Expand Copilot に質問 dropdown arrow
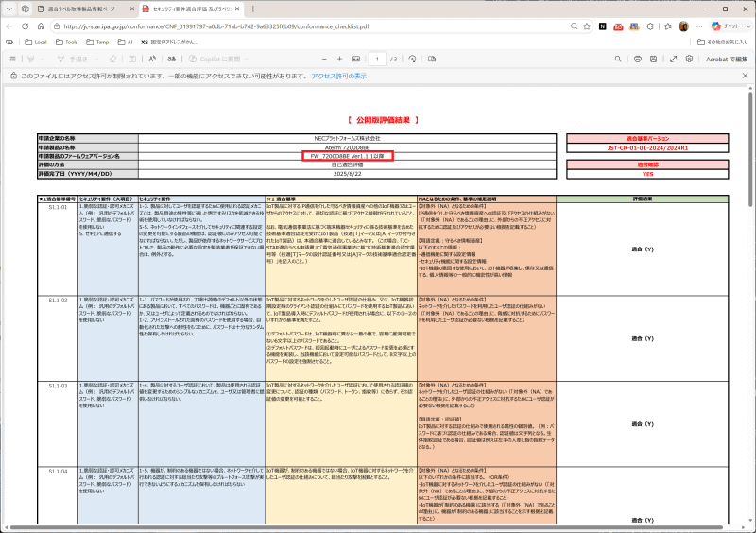Screen dimensions: 756x533 247,59
